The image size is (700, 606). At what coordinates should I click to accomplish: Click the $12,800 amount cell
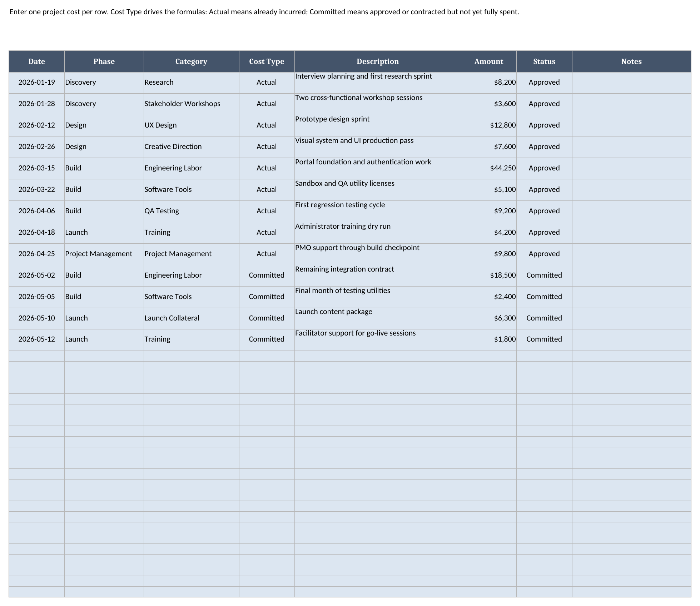point(489,125)
